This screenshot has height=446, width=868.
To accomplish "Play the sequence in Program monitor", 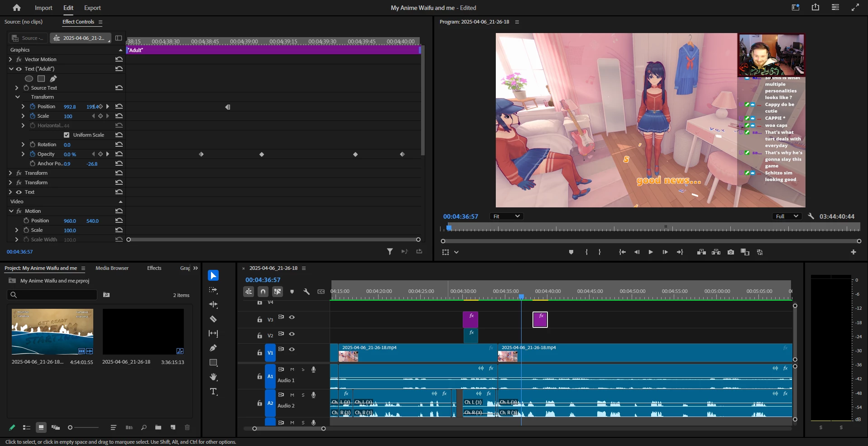I will (651, 252).
